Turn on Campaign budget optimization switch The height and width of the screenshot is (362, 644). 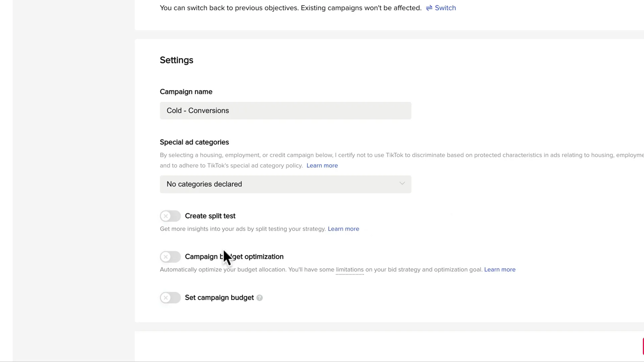(x=170, y=257)
